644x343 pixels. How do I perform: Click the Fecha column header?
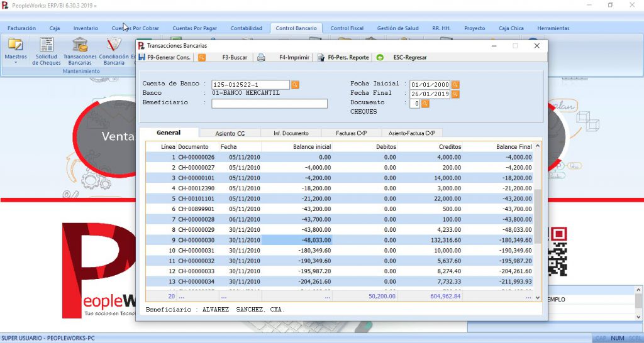[240, 147]
